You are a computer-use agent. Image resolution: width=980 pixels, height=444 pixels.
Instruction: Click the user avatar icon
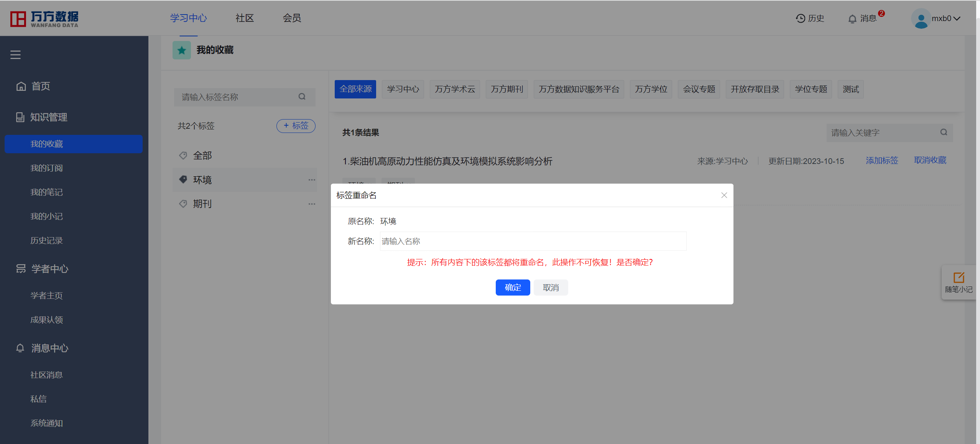click(921, 18)
